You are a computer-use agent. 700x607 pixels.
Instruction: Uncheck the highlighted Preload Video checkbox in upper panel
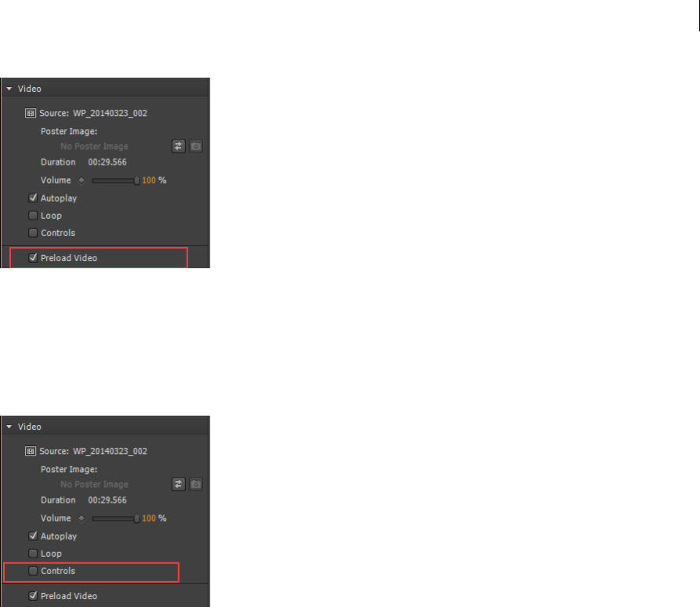33,258
